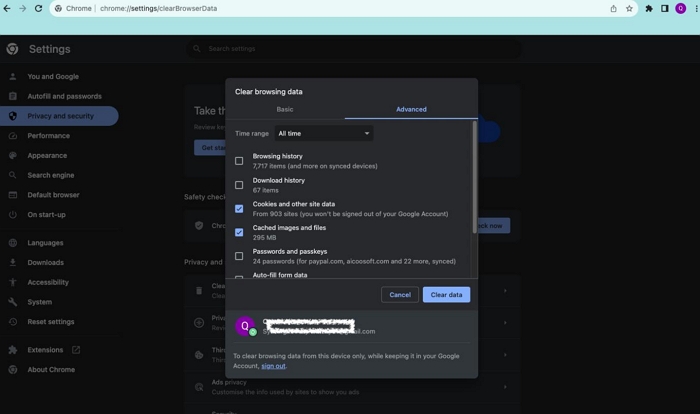Bookmark this page with the star icon
This screenshot has height=414, width=700.
629,8
